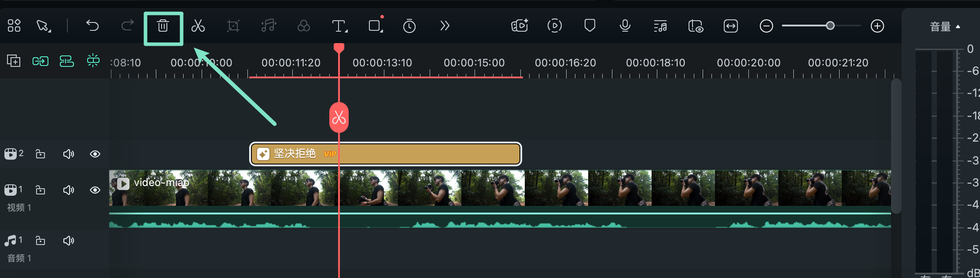Viewport: 980px width, 278px height.
Task: Click the zoom in plus button
Action: [877, 26]
